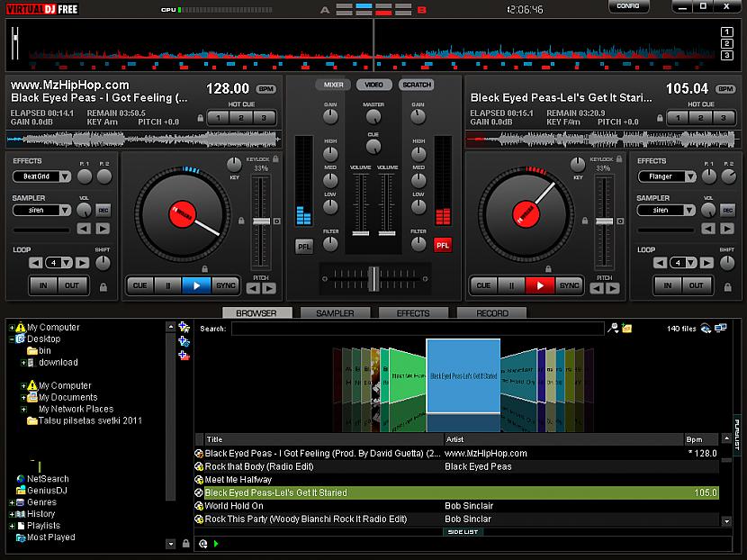The image size is (747, 560).
Task: Click the search options icon
Action: [x=613, y=328]
